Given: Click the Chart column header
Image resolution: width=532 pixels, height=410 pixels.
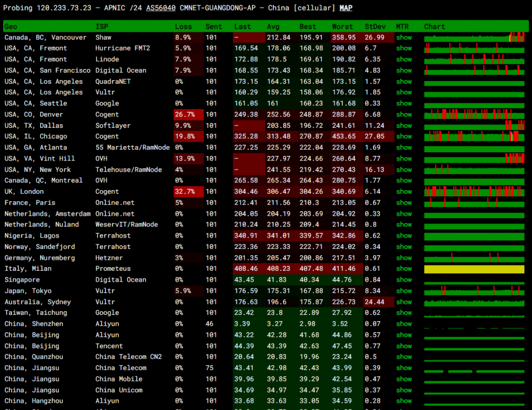Looking at the screenshot, I should (x=434, y=27).
